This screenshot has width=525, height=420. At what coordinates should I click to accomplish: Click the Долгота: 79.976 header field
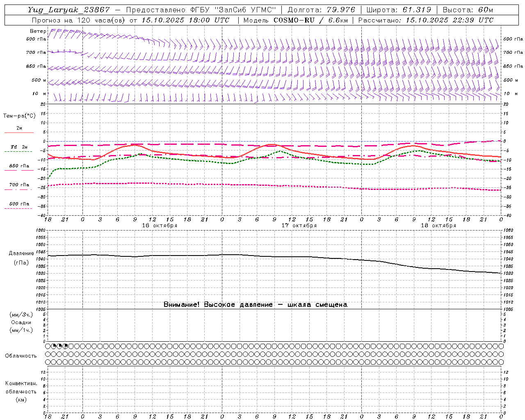(322, 10)
